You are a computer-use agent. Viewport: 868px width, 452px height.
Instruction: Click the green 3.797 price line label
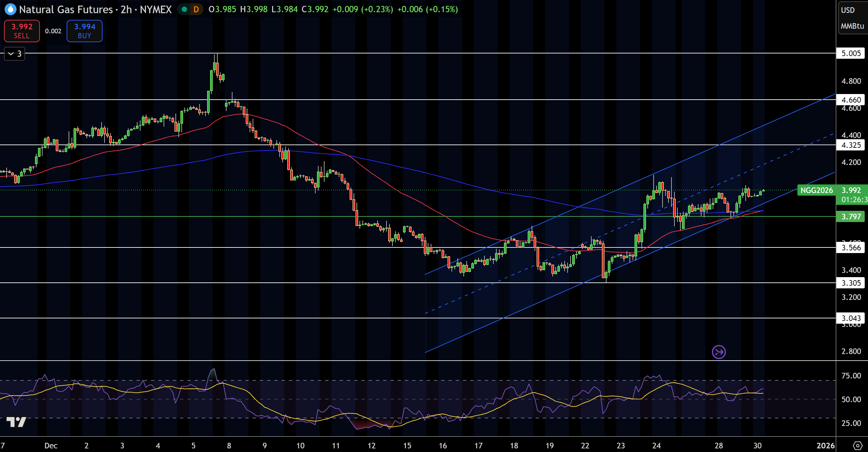click(851, 216)
